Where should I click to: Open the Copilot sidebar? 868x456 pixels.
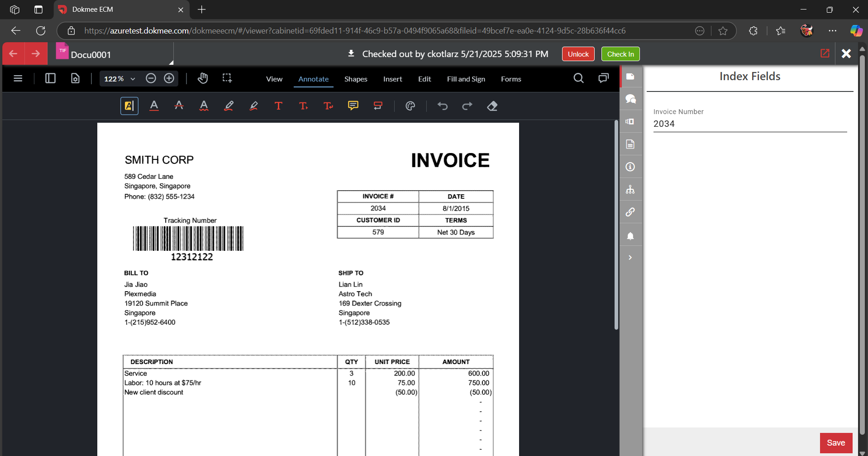[856, 31]
